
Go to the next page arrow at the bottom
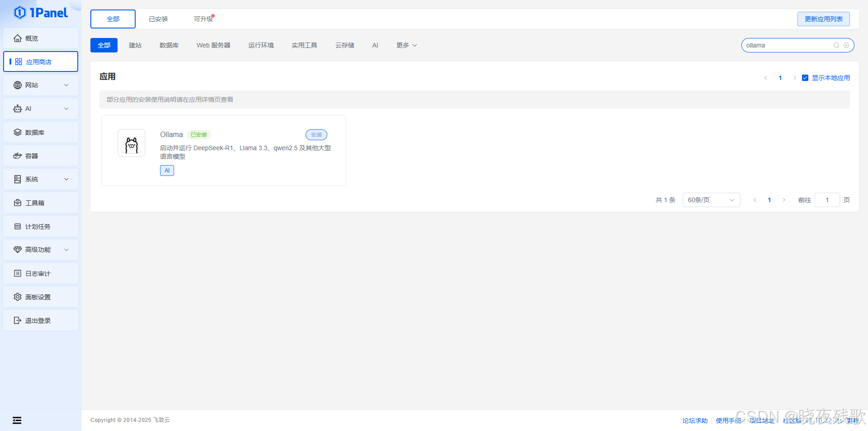[784, 200]
